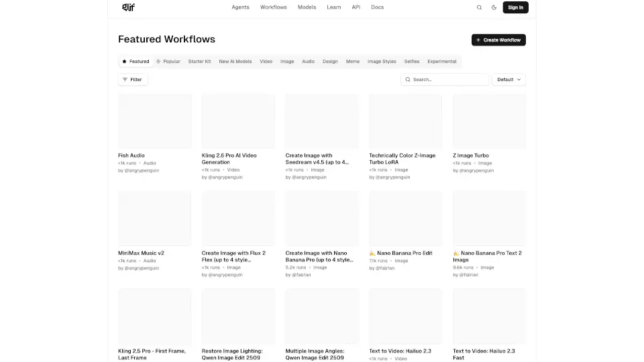The width and height of the screenshot is (644, 362).
Task: Open the Z Image Turbo thumbnail
Action: point(489,121)
